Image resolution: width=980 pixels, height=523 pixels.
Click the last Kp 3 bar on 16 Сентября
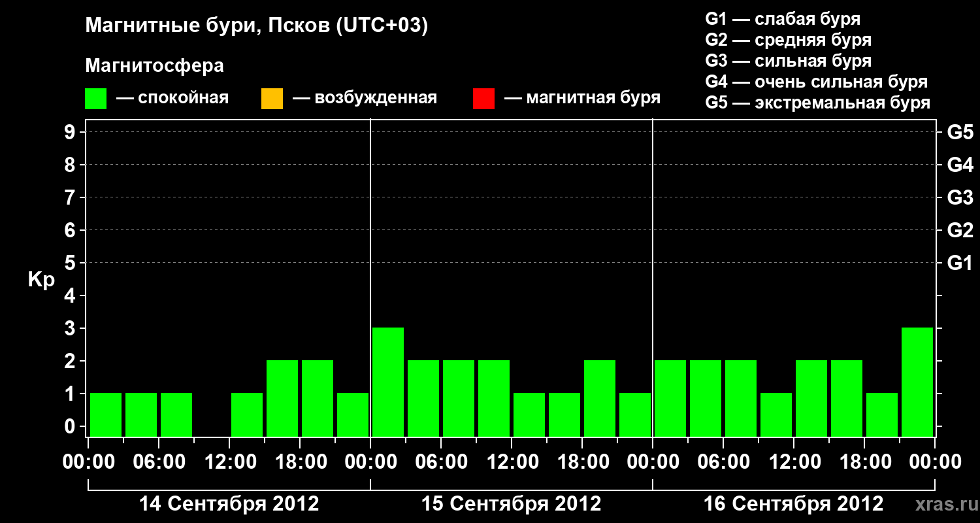[x=917, y=382]
